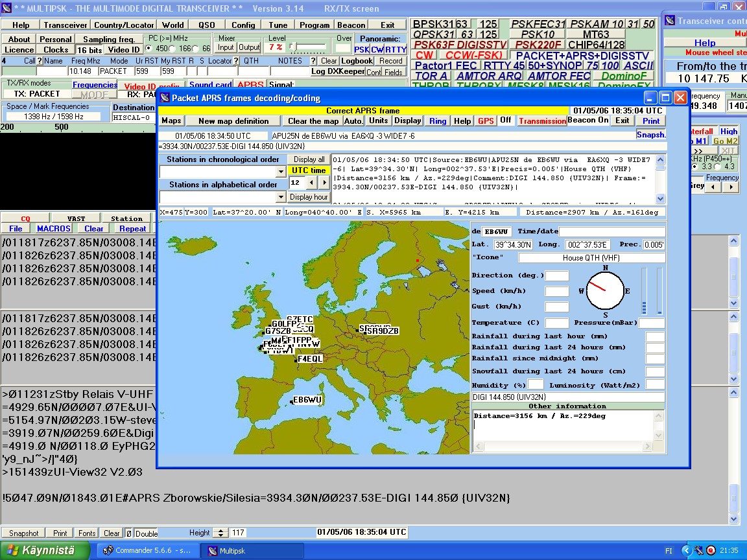This screenshot has height=560, width=747.
Task: Select the F4EQL station label on map
Action: click(x=310, y=358)
